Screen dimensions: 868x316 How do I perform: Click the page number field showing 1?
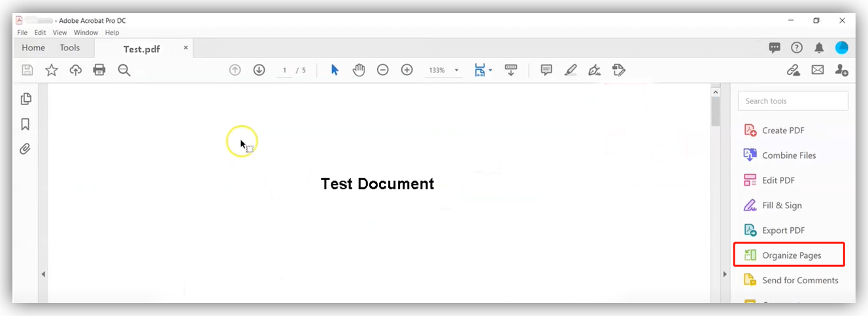click(284, 70)
